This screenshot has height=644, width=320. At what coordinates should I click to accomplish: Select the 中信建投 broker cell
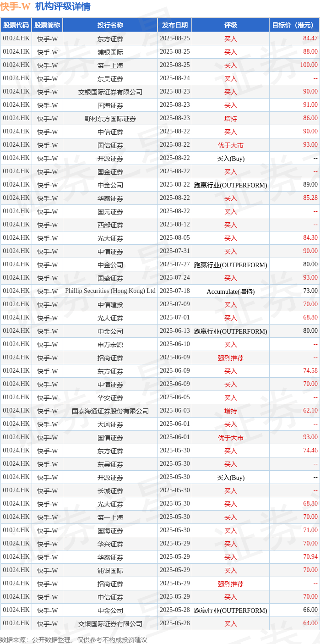pyautogui.click(x=110, y=305)
